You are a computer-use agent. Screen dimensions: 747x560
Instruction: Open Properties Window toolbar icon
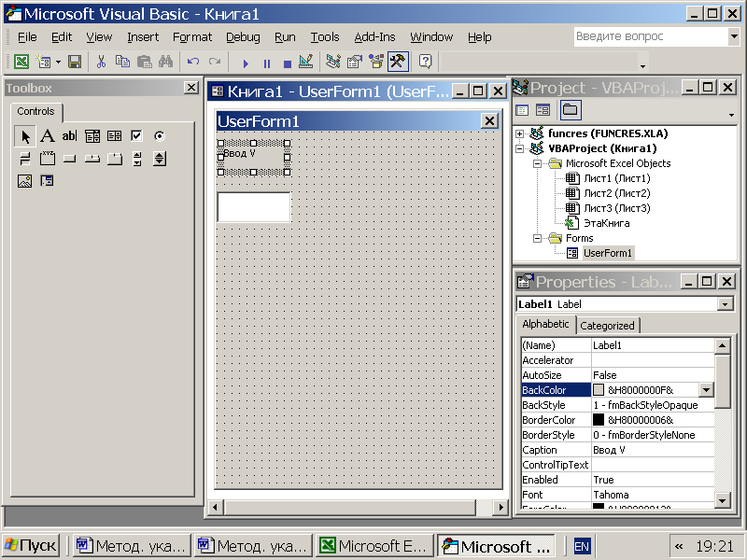pyautogui.click(x=355, y=62)
